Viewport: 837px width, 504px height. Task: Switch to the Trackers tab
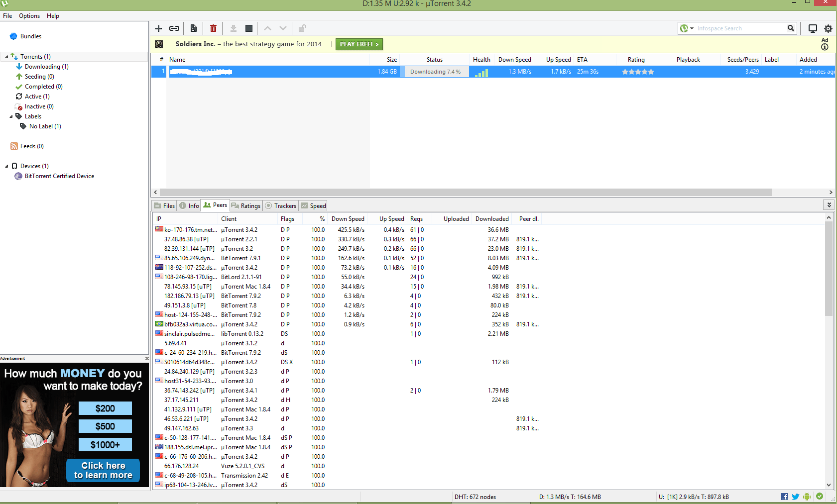tap(280, 206)
